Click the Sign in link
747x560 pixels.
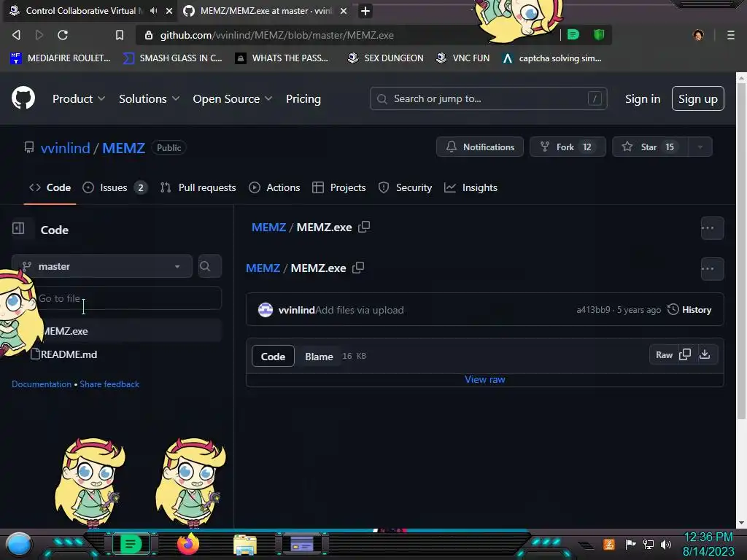coord(642,98)
